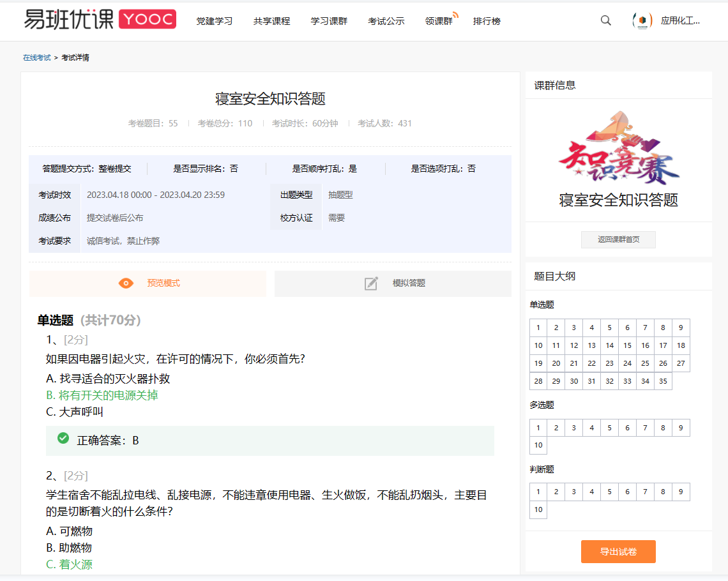Follow the 在线考试 breadcrumb link
The image size is (728, 581).
(37, 57)
